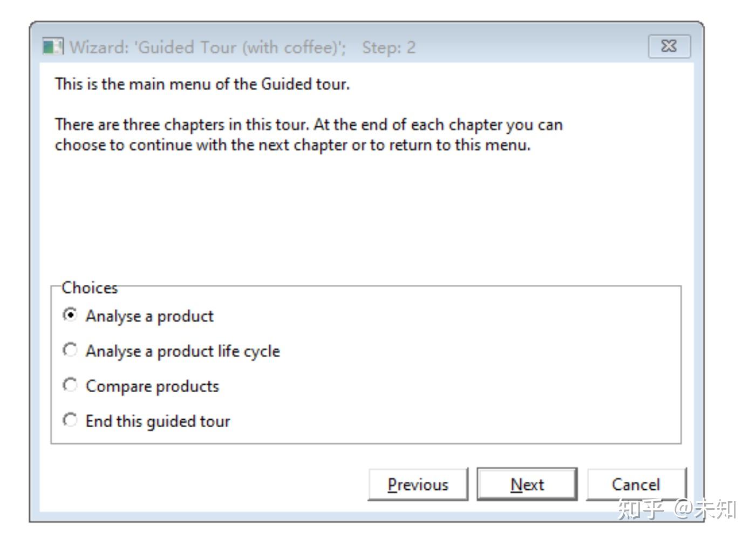Select the 'End this guided tour' radio button
Viewport: 756px width, 540px height.
(x=70, y=420)
